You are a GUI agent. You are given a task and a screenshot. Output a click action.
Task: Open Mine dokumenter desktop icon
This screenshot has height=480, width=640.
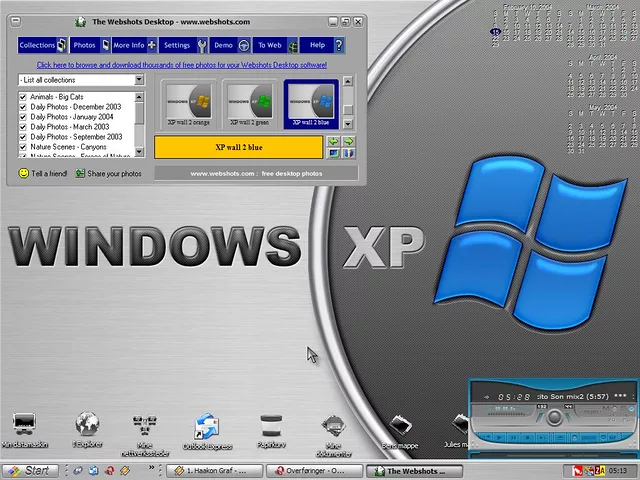coord(333,436)
